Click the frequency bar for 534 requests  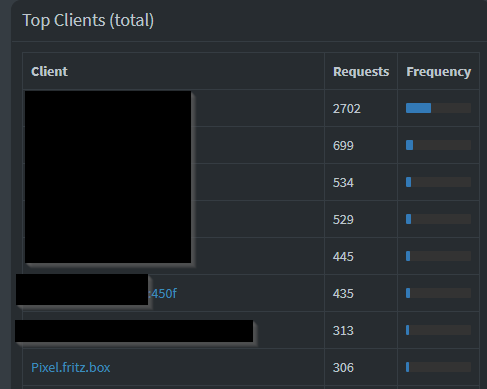tap(438, 182)
